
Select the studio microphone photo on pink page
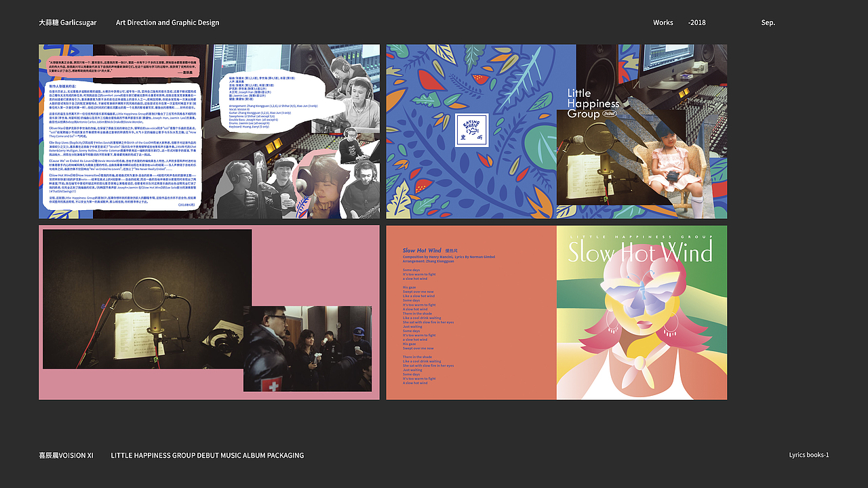coord(147,299)
